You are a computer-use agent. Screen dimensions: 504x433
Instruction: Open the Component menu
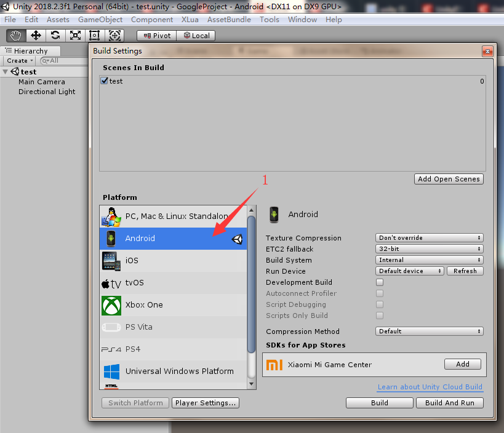(x=152, y=20)
